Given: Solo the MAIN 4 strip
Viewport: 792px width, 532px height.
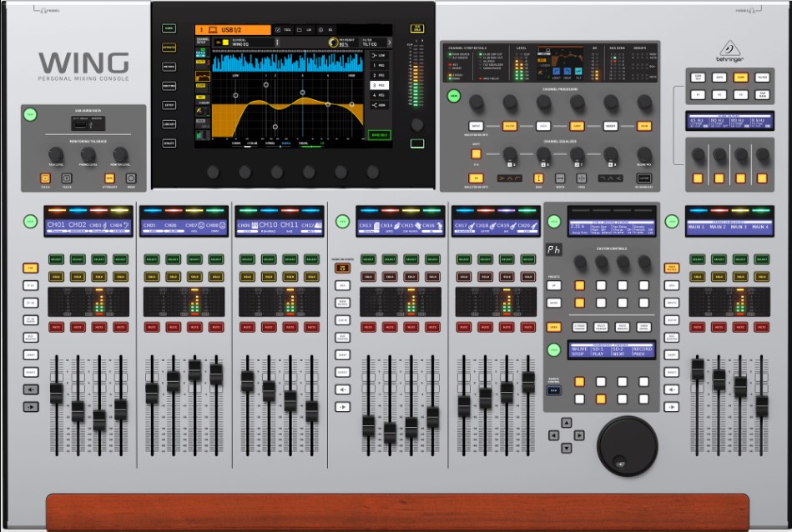Looking at the screenshot, I should point(762,277).
